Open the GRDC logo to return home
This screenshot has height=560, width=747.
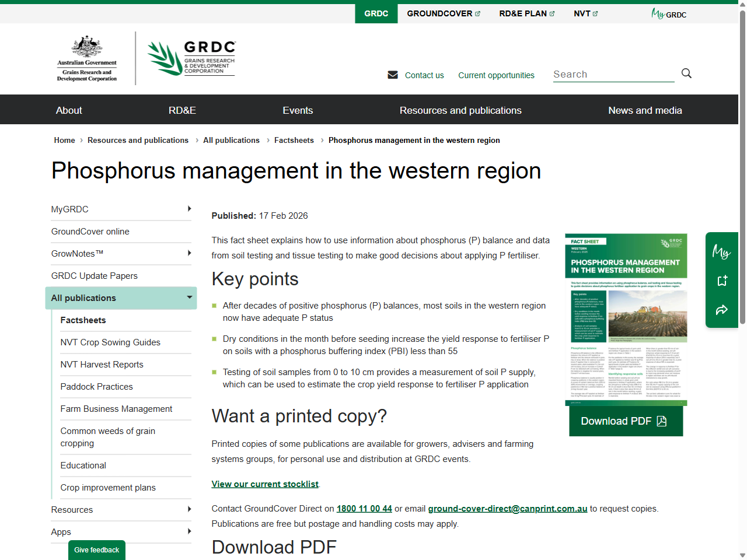(x=191, y=58)
